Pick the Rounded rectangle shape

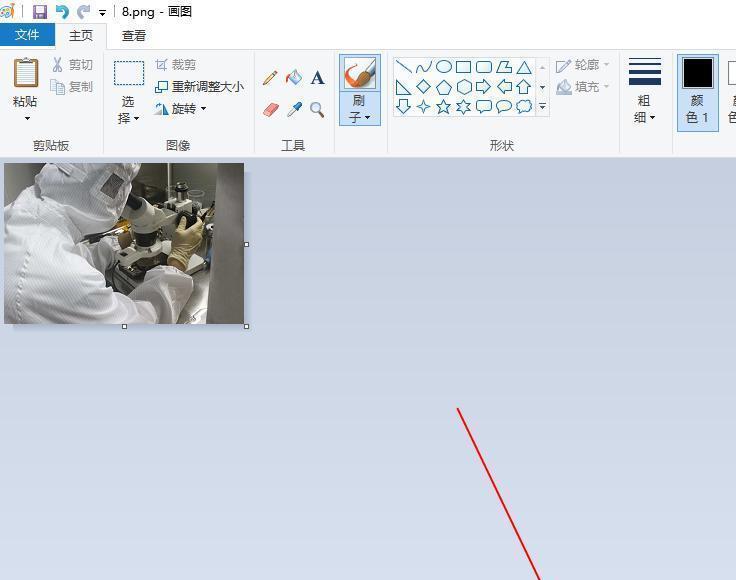coord(483,67)
